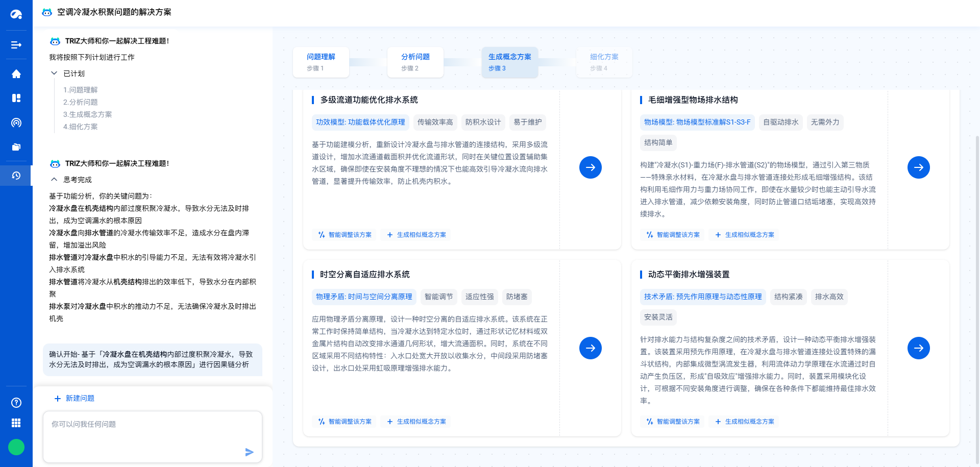980x467 pixels.
Task: Click the arrow button on 毛细增强型物场排水结构 card
Action: 919,167
